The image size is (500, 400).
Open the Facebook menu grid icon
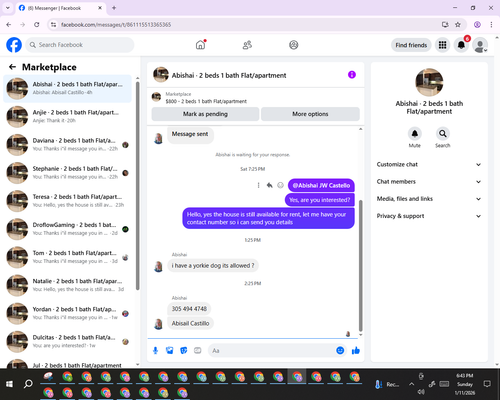click(x=442, y=45)
